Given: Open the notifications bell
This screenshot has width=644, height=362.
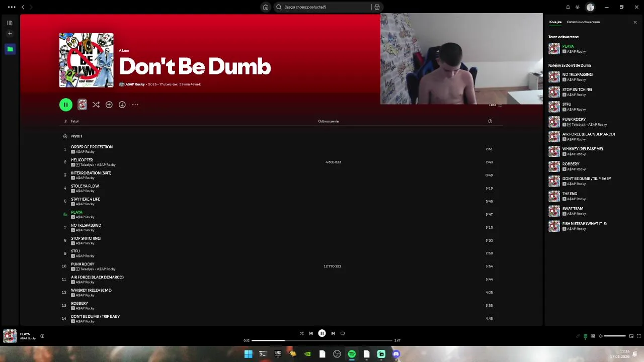Looking at the screenshot, I should (x=568, y=7).
